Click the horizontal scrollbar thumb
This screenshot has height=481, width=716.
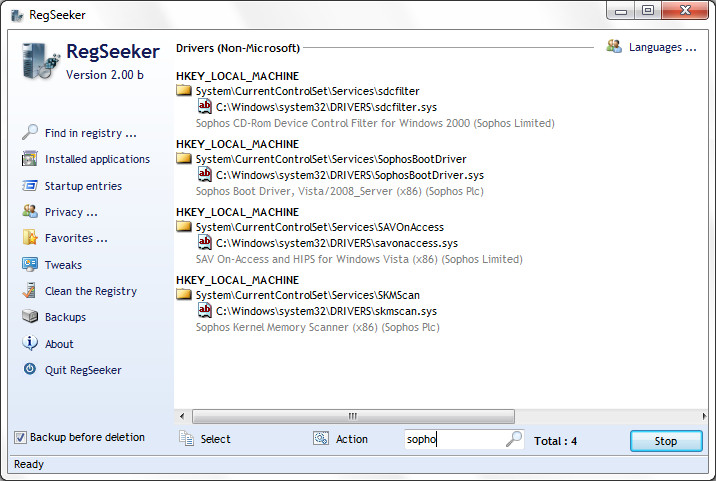click(353, 416)
